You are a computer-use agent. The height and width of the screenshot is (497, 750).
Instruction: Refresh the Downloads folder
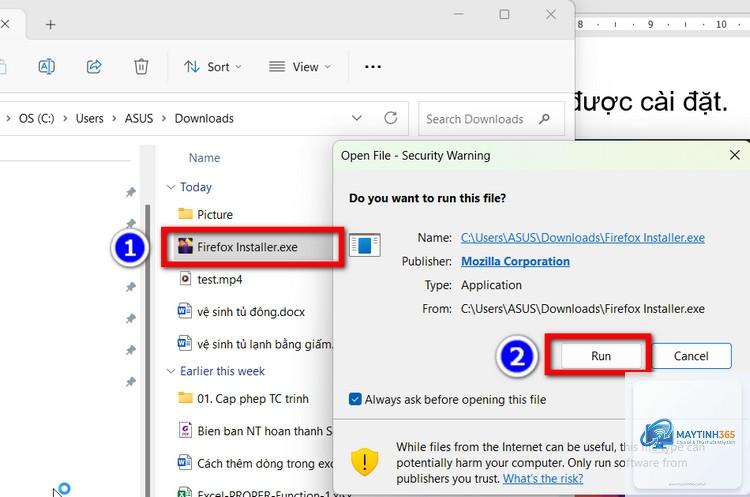coord(391,118)
